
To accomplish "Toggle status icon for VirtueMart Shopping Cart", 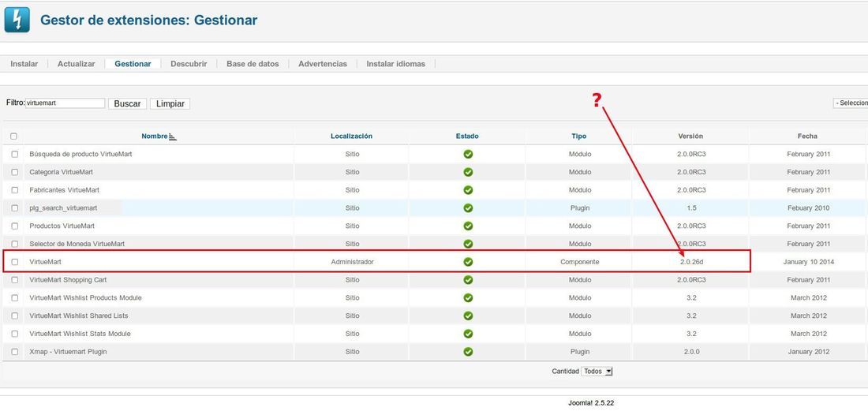I will tap(468, 280).
